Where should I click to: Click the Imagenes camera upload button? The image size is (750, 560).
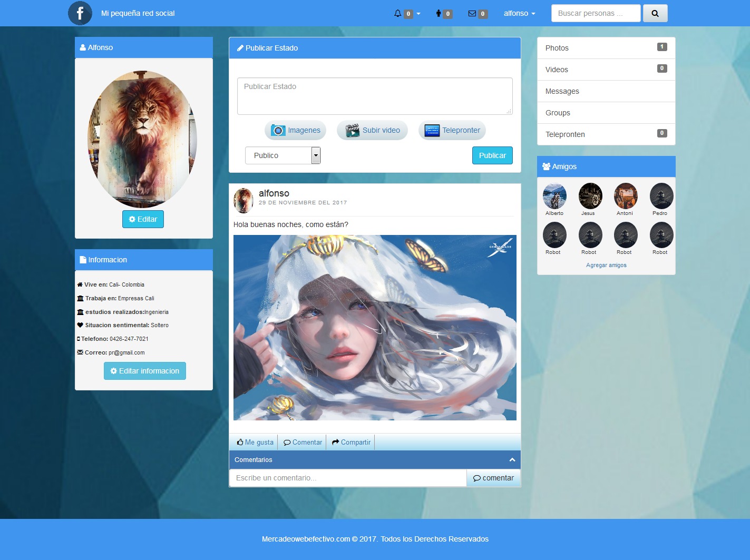295,130
